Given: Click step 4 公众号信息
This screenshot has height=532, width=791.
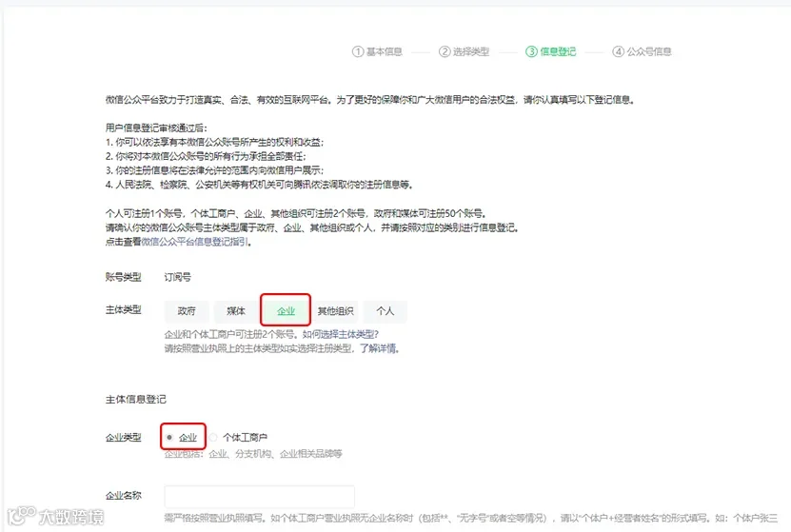Looking at the screenshot, I should tap(642, 51).
